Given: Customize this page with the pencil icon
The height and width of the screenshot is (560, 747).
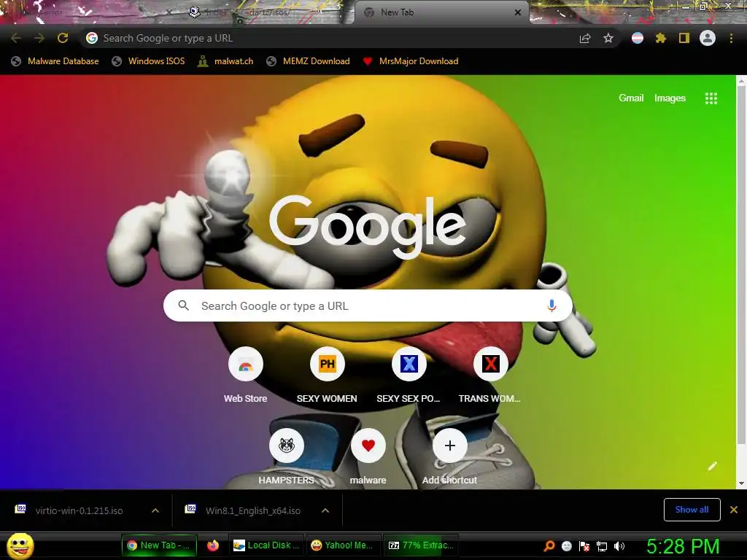Looking at the screenshot, I should click(712, 466).
